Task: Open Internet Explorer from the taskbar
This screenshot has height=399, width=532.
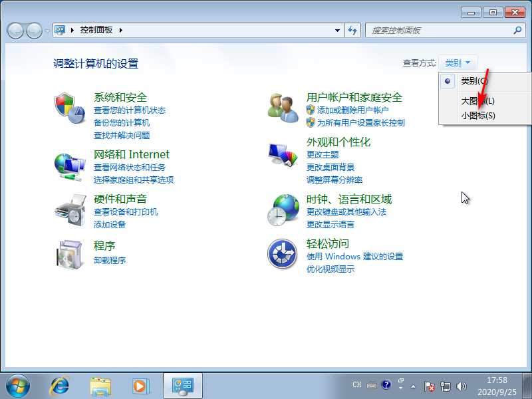Action: click(61, 385)
